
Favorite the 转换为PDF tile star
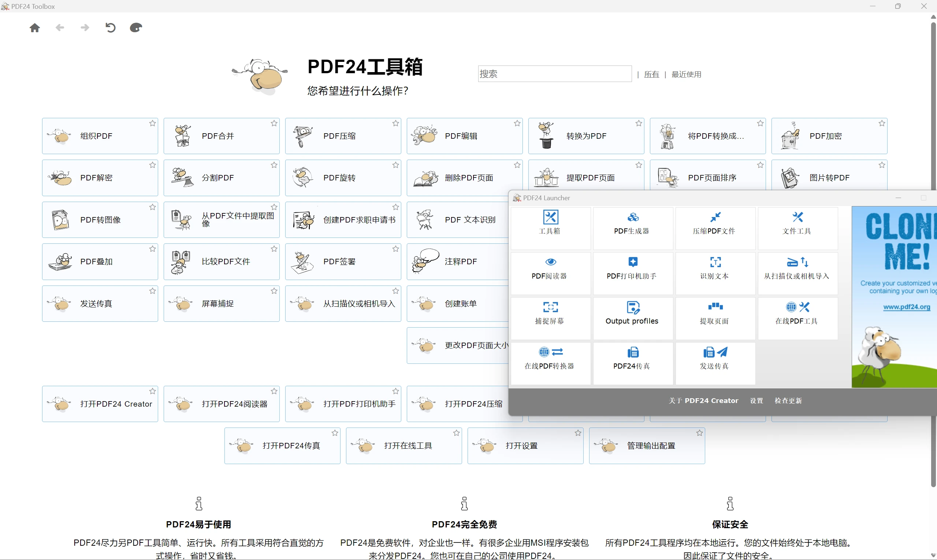click(x=639, y=123)
